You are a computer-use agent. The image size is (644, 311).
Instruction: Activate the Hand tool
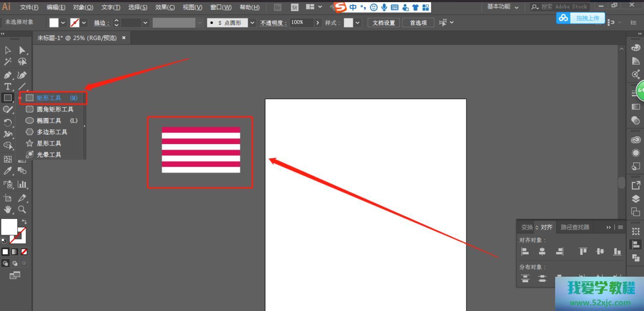pyautogui.click(x=8, y=210)
